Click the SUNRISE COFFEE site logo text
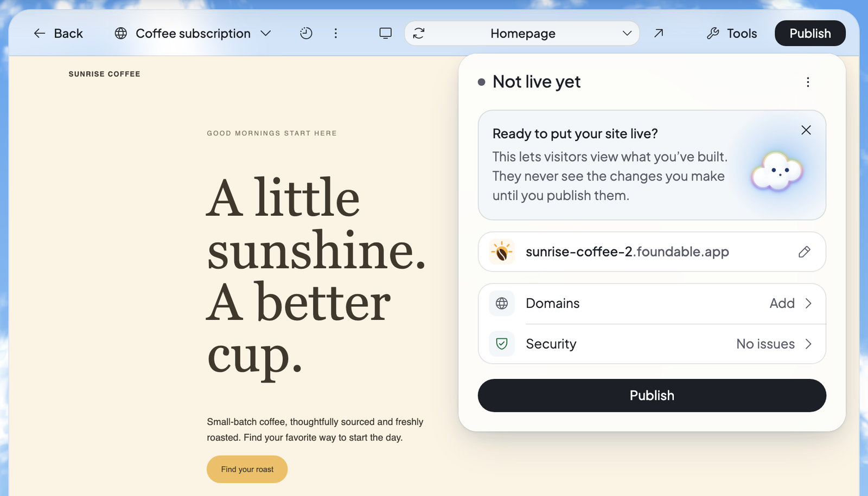Image resolution: width=868 pixels, height=496 pixels. pos(104,74)
